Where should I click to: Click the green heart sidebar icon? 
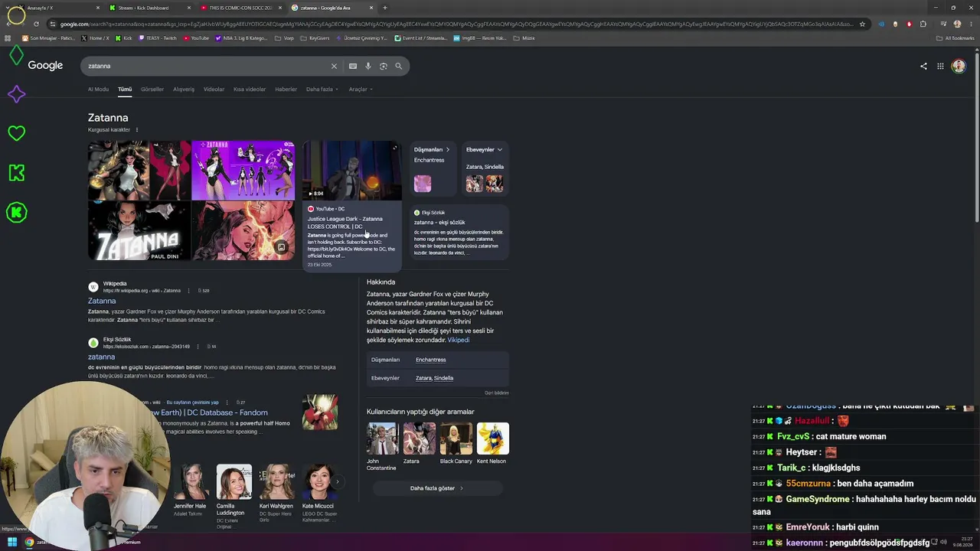tap(16, 133)
